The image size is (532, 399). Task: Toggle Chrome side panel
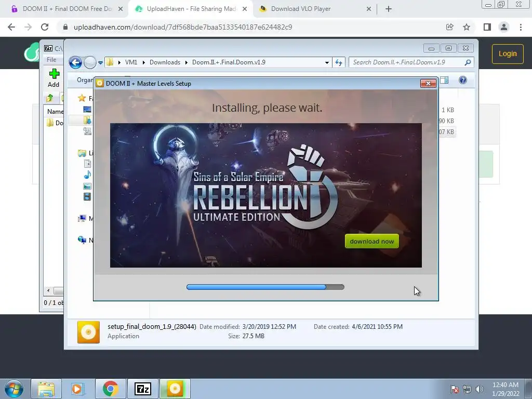coord(487,27)
